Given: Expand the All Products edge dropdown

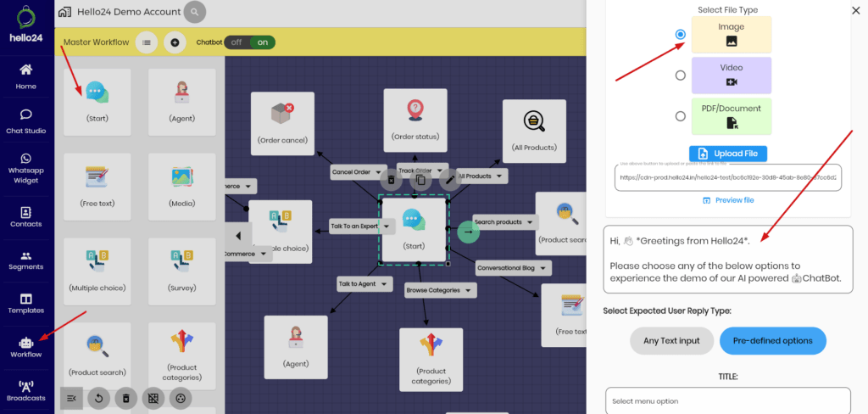Looking at the screenshot, I should point(499,176).
